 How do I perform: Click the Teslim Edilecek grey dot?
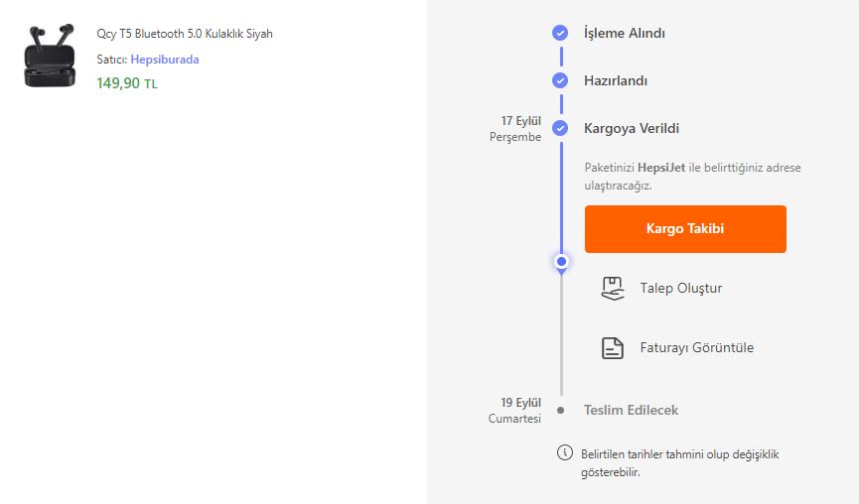coord(560,410)
